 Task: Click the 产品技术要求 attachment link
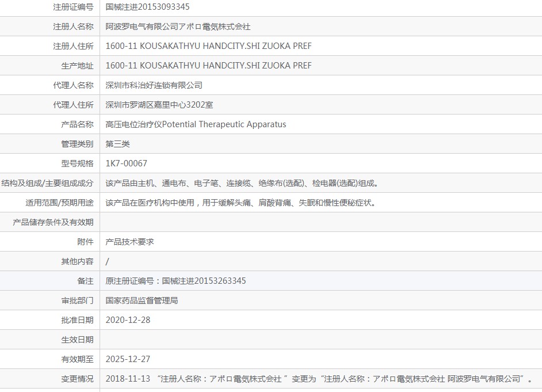[x=129, y=242]
